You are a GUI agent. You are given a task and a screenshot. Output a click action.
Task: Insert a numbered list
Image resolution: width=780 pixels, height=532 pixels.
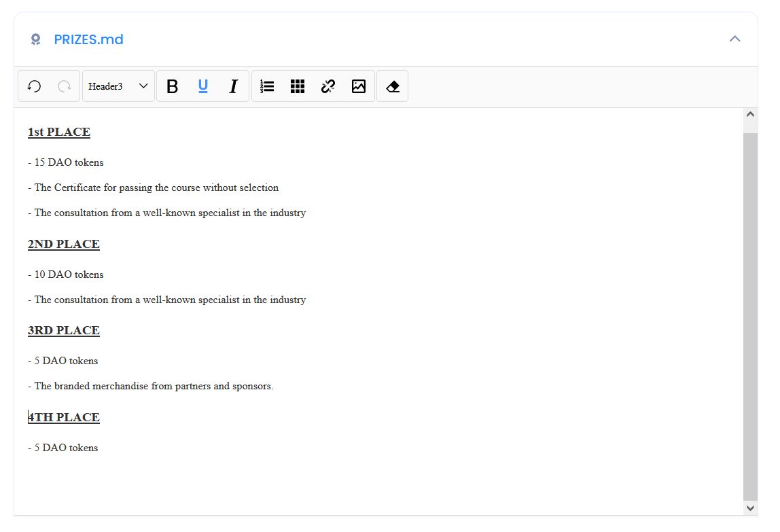coord(267,86)
